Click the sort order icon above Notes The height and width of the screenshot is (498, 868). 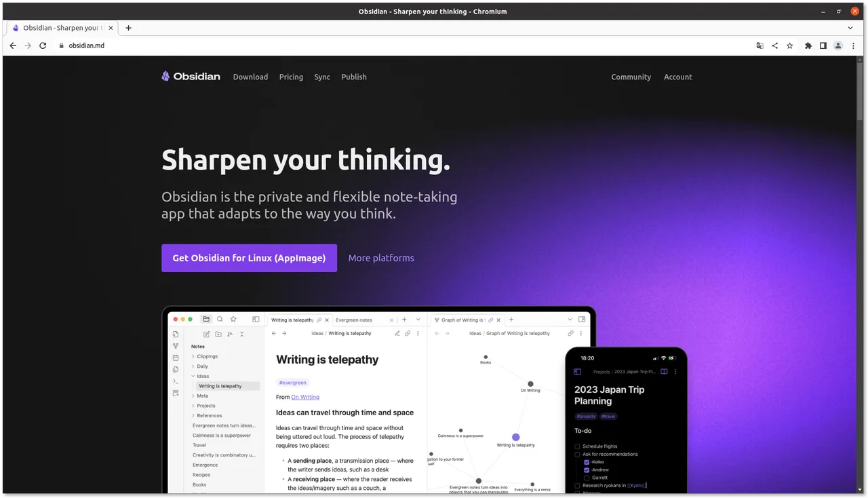230,334
